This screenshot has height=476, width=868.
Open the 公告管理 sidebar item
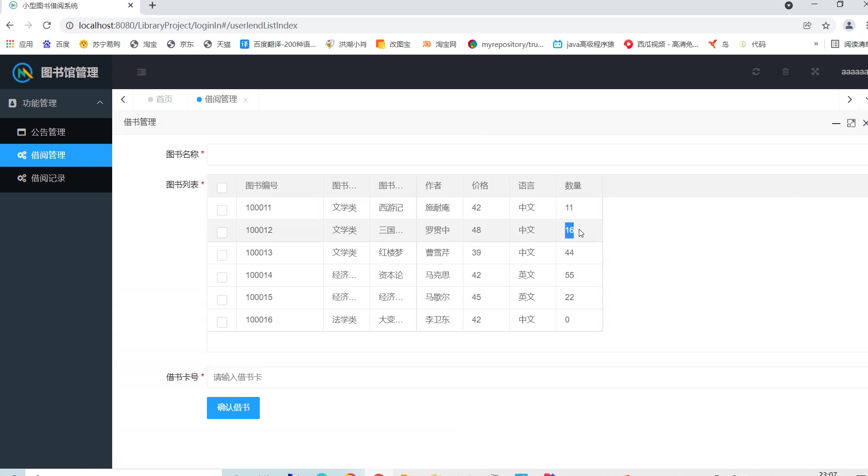tap(48, 132)
